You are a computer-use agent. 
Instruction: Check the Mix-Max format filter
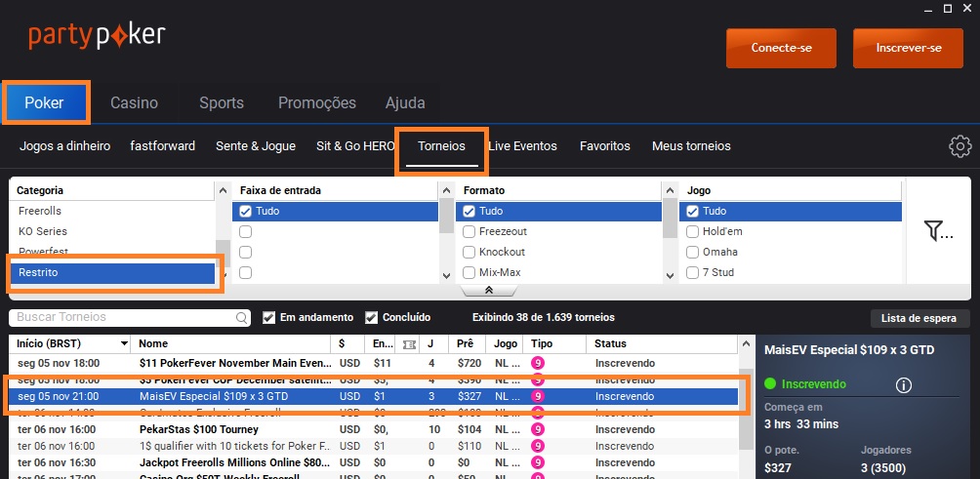pos(469,273)
